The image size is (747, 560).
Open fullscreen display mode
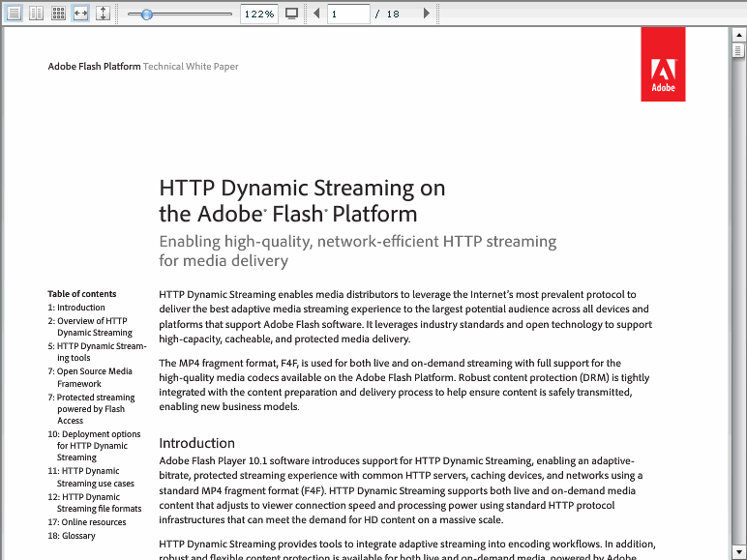click(x=291, y=14)
